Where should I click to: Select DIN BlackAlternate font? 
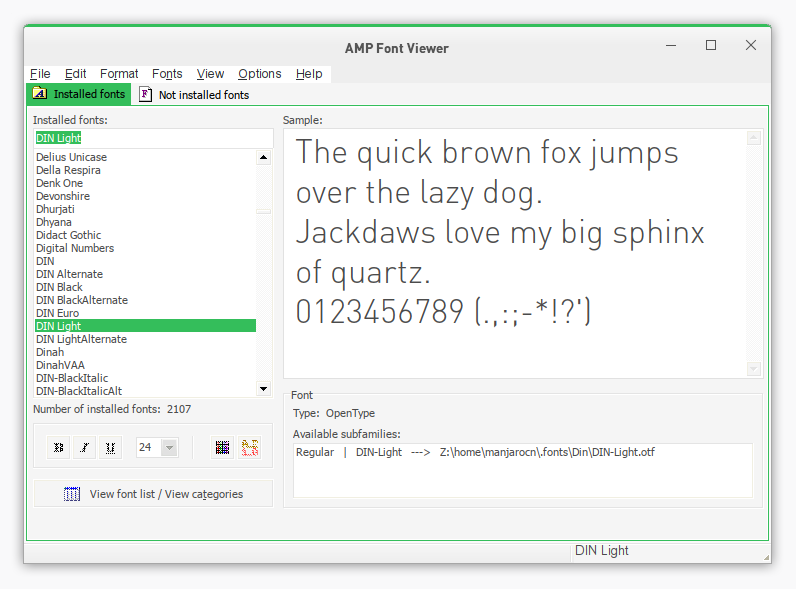click(x=145, y=300)
